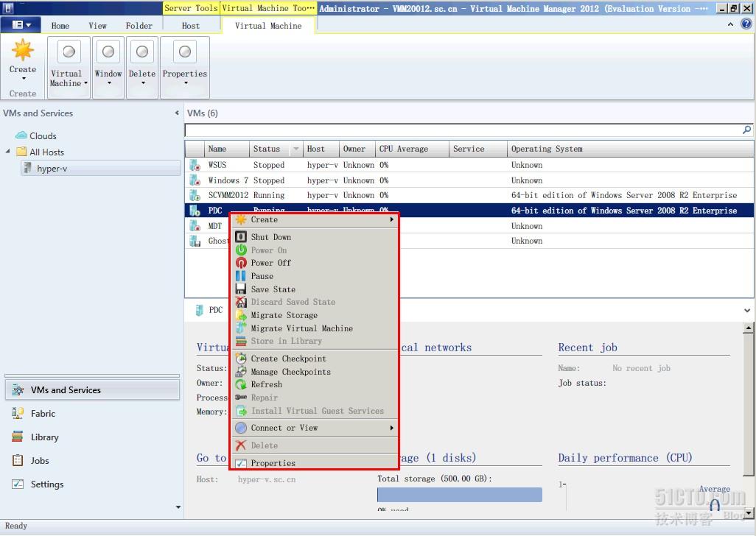Image resolution: width=756 pixels, height=536 pixels.
Task: Collapse the VMs and Services pane
Action: 176,113
